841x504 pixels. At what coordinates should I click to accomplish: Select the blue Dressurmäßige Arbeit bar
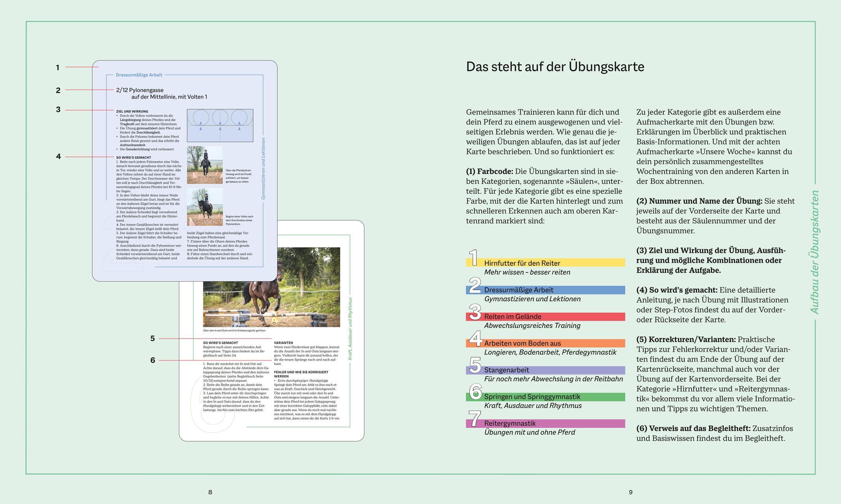click(x=545, y=290)
